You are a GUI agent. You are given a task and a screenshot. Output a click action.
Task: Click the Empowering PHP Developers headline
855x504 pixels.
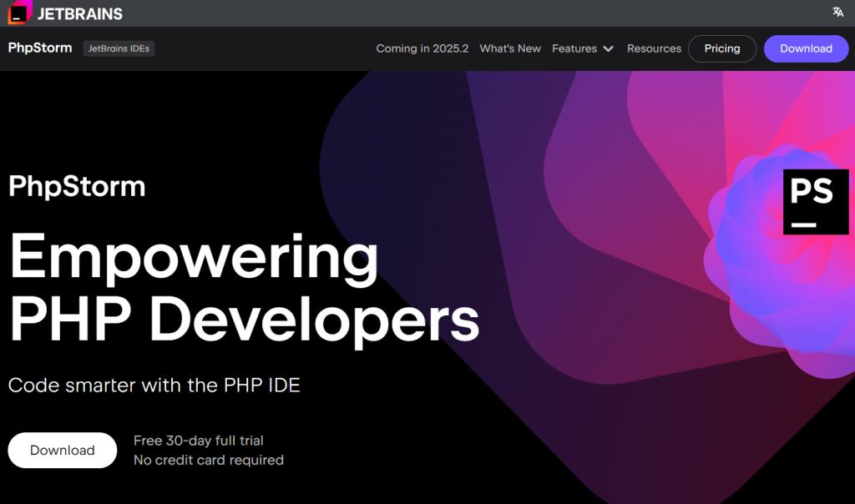[243, 287]
